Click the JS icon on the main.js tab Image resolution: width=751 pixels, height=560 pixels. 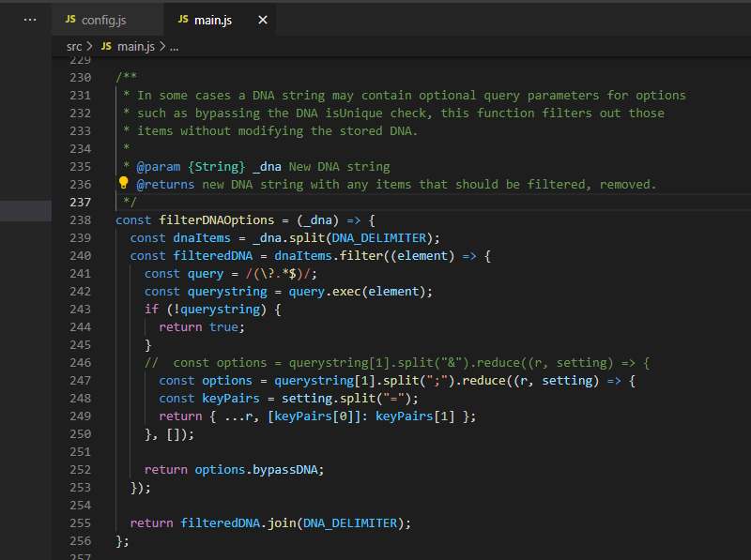click(x=184, y=18)
